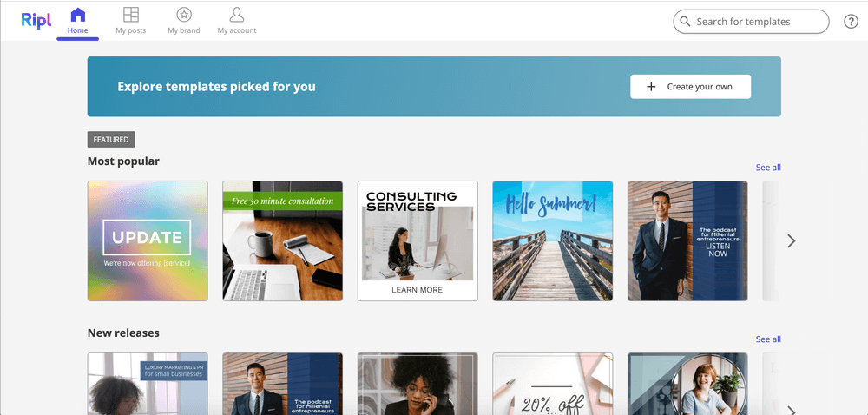Viewport: 868px width, 415px height.
Task: Select the FEATURED tag
Action: point(111,140)
